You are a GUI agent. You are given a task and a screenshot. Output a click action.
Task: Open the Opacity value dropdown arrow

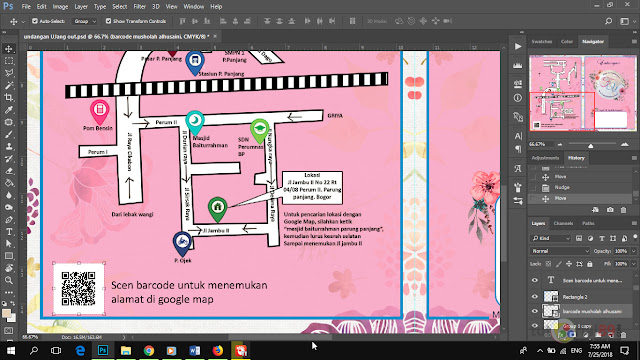[633, 251]
